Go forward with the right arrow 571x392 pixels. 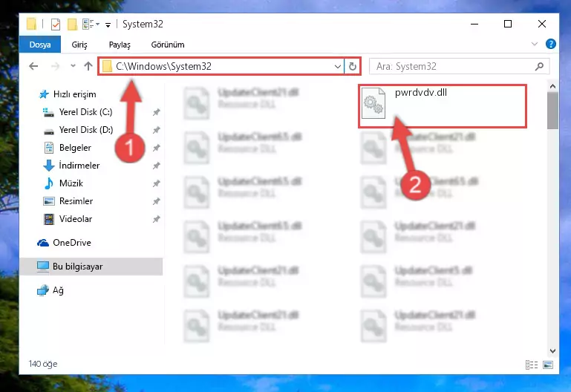coord(55,66)
